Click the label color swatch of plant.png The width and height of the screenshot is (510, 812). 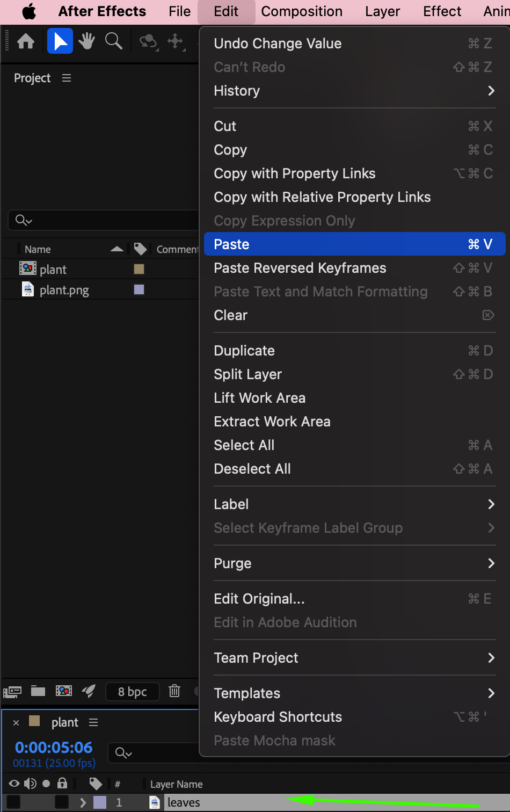click(x=139, y=290)
